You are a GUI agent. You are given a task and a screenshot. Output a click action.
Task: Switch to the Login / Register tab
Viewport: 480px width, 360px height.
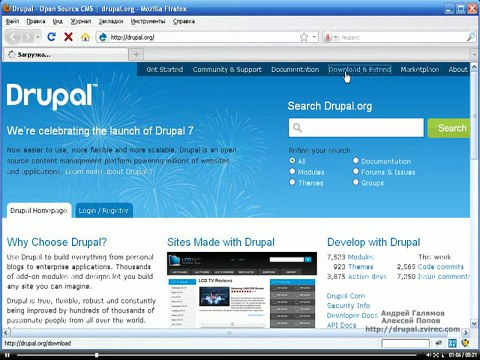click(x=104, y=210)
